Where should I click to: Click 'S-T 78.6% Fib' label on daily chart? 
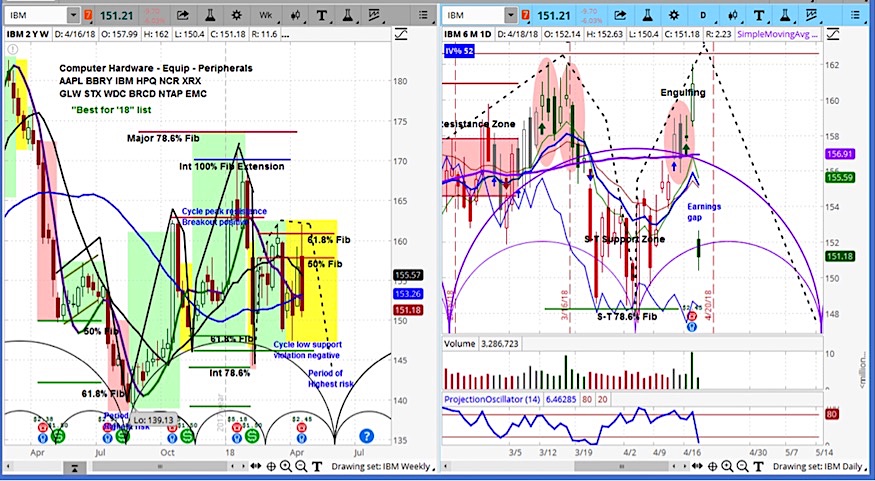[627, 316]
